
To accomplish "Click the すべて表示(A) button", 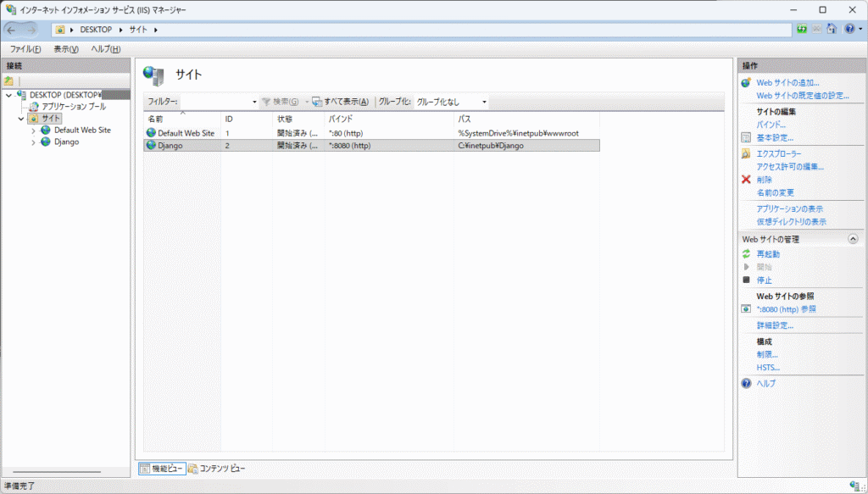I will click(341, 102).
